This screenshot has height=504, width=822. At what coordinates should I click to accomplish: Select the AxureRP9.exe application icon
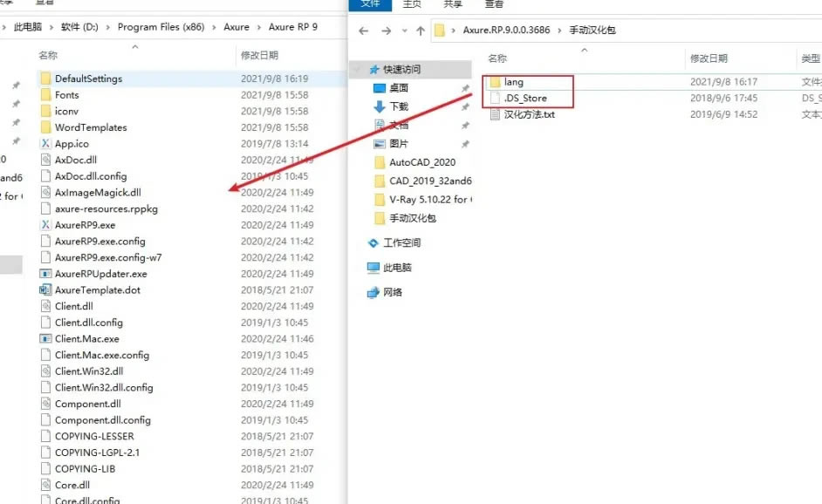tap(46, 225)
